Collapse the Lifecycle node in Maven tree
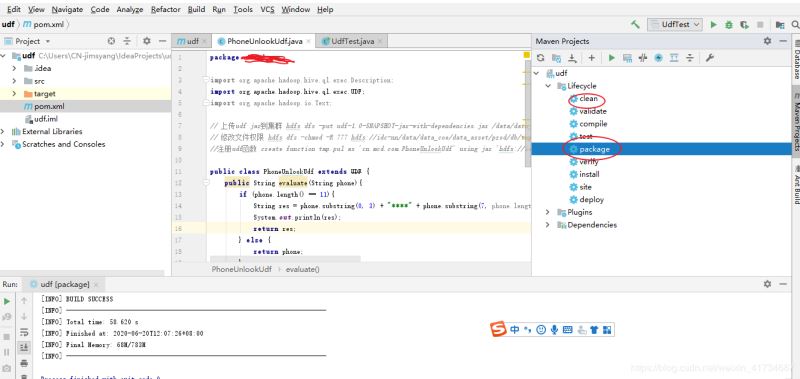 coord(548,86)
